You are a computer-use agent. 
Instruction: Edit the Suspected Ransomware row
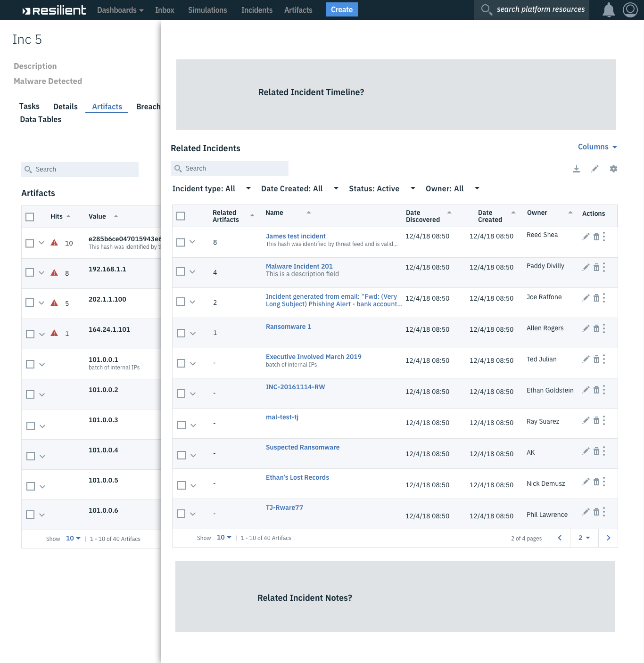[586, 451]
